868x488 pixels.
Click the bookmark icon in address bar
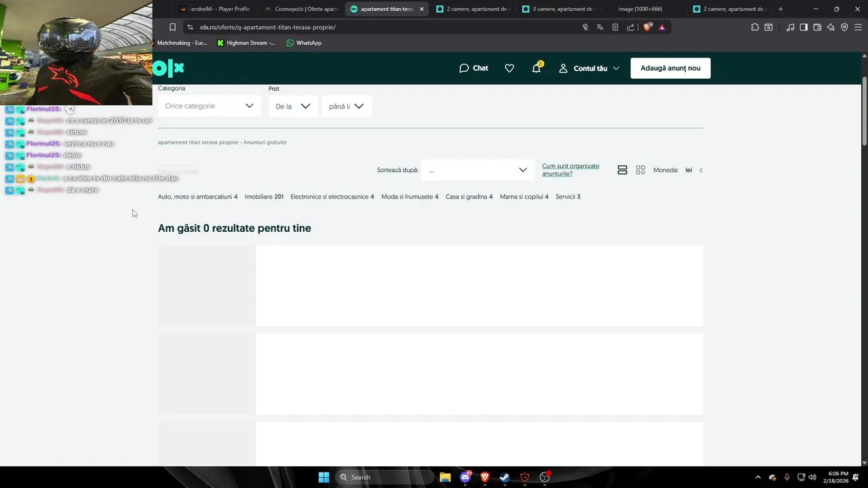[172, 27]
